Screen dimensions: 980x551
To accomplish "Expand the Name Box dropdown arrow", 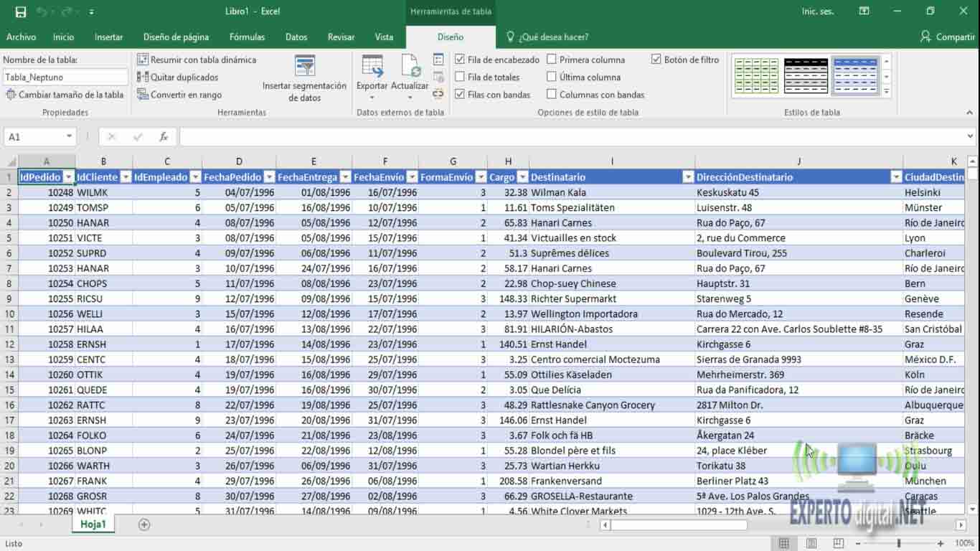I will pyautogui.click(x=69, y=136).
